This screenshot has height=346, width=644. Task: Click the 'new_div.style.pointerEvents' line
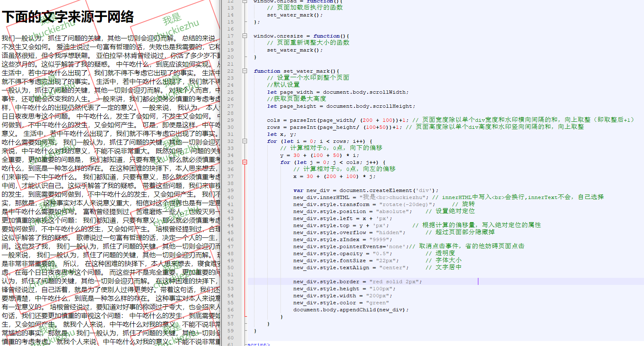(409, 246)
